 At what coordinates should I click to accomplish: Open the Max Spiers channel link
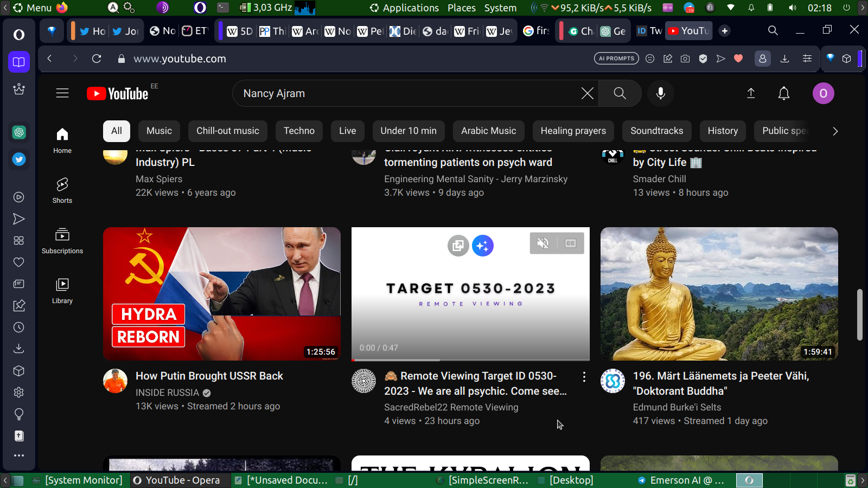(159, 179)
